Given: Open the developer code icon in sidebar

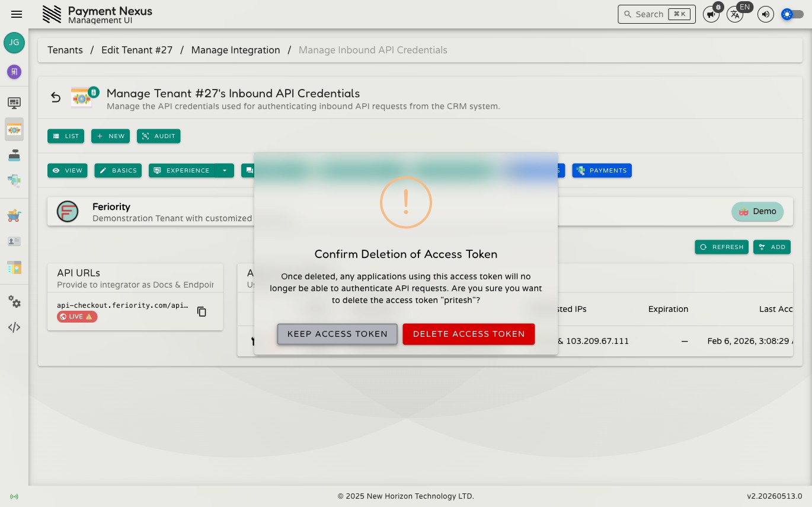Looking at the screenshot, I should pos(14,327).
